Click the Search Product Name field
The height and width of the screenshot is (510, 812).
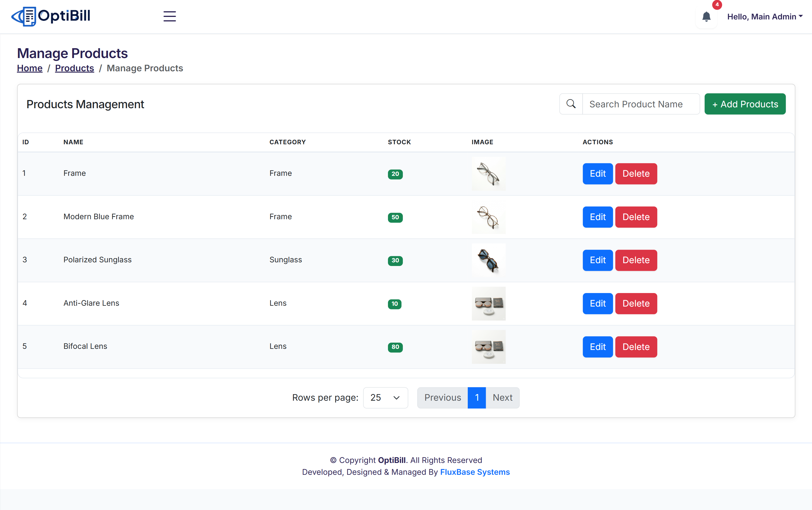(641, 104)
